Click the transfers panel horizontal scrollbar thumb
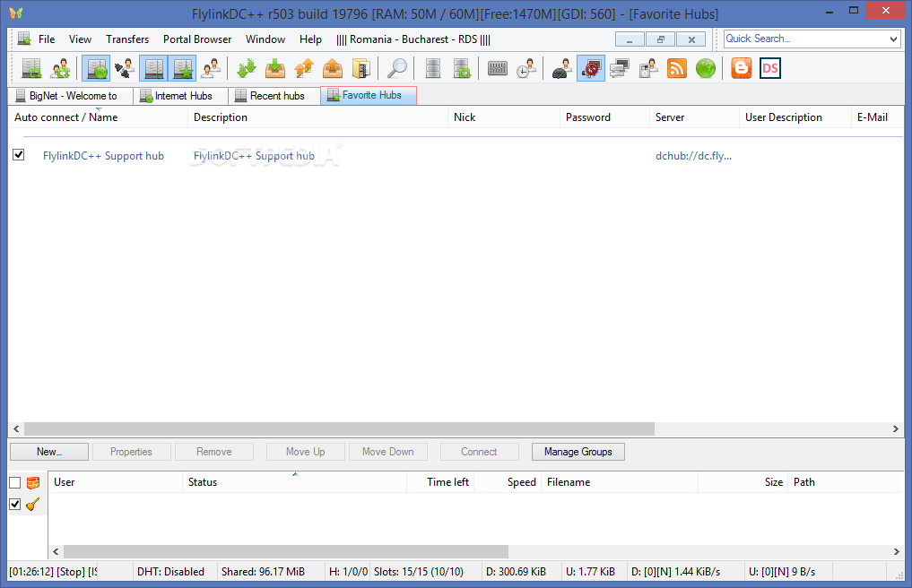This screenshot has height=588, width=912. click(x=285, y=551)
